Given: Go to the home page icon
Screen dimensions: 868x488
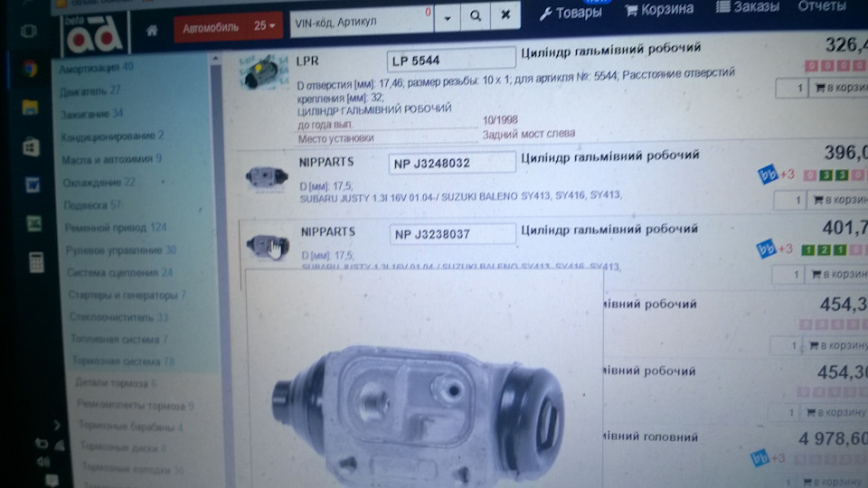Looking at the screenshot, I should click(x=152, y=31).
